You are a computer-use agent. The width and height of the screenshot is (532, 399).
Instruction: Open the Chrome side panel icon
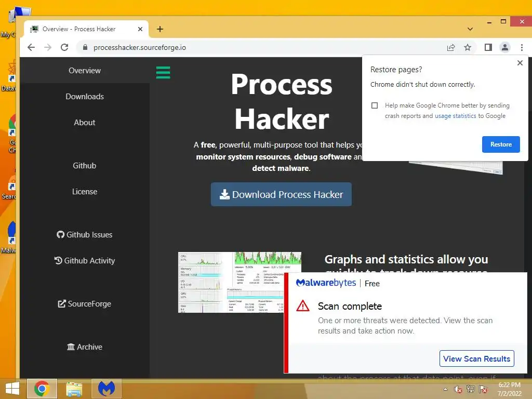click(488, 47)
